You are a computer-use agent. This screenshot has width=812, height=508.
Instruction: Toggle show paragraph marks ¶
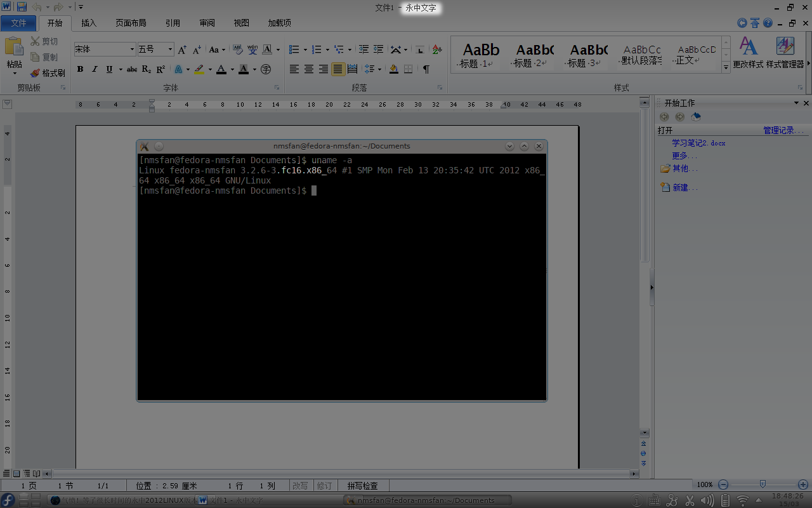point(426,69)
